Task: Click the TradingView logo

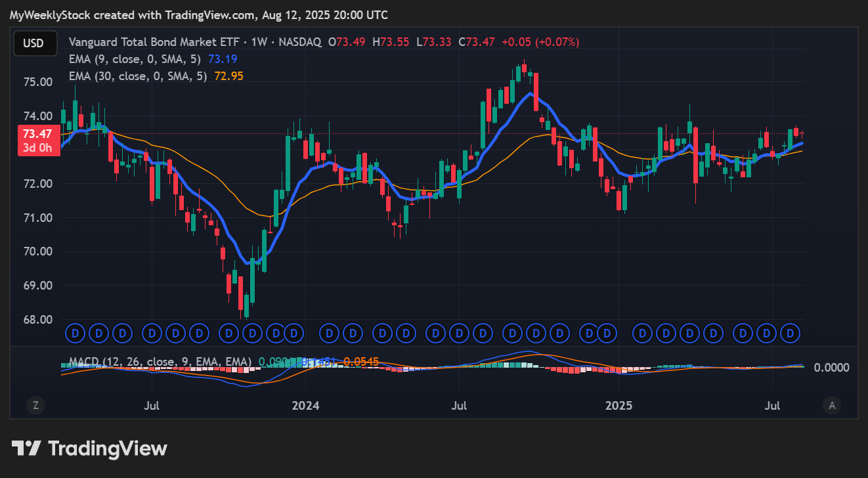Action: (x=89, y=448)
